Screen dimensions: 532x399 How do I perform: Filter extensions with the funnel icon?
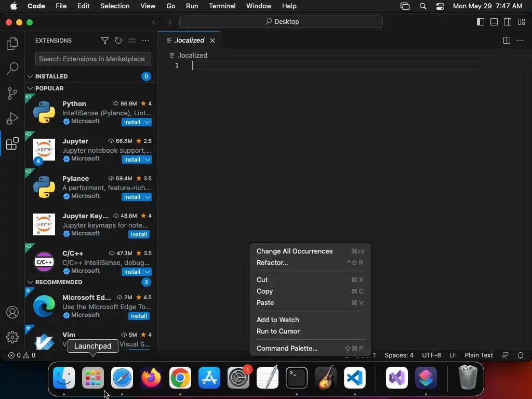(x=105, y=41)
